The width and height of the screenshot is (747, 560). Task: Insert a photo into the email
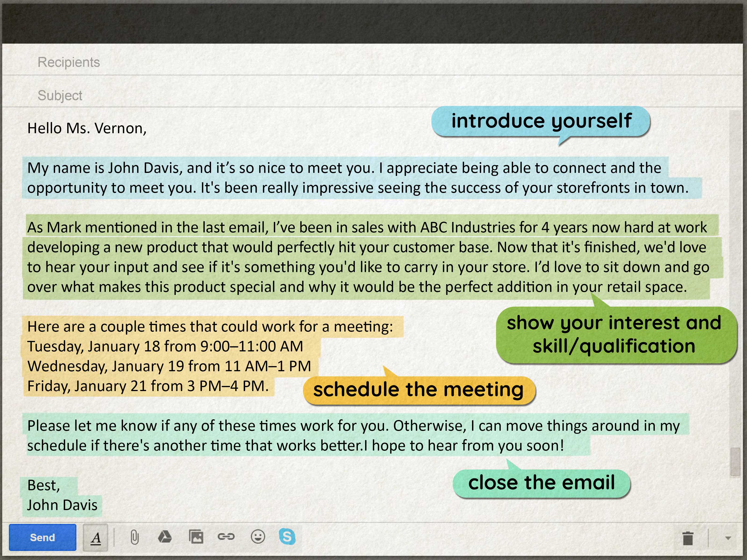click(x=196, y=537)
